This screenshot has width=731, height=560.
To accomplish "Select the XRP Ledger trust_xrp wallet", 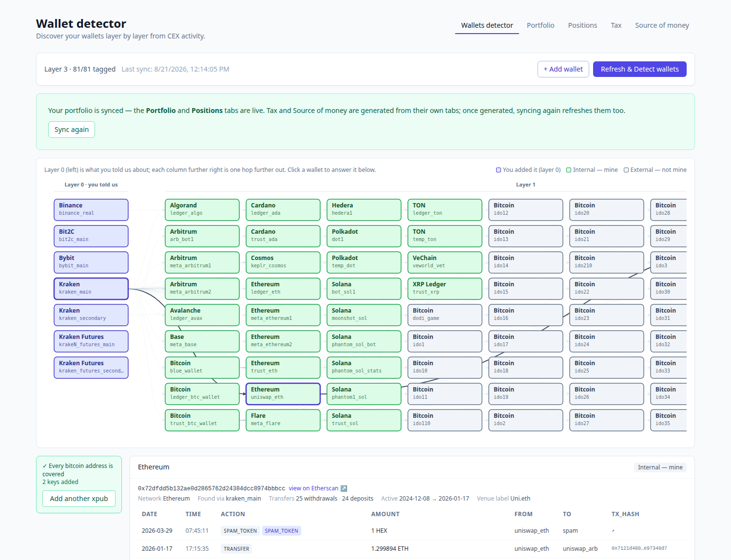I will click(x=445, y=289).
